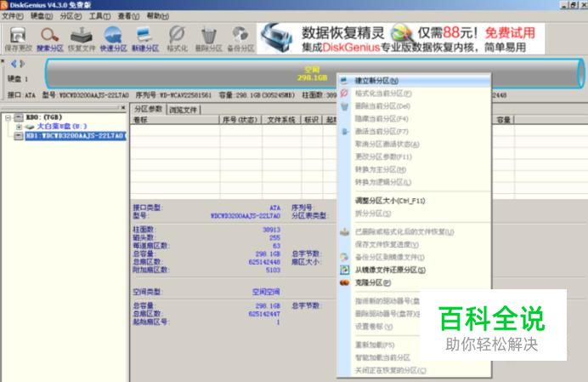Viewport: 588px width, 382px height.
Task: Click the Format (格式化) toolbar icon
Action: coord(177,39)
